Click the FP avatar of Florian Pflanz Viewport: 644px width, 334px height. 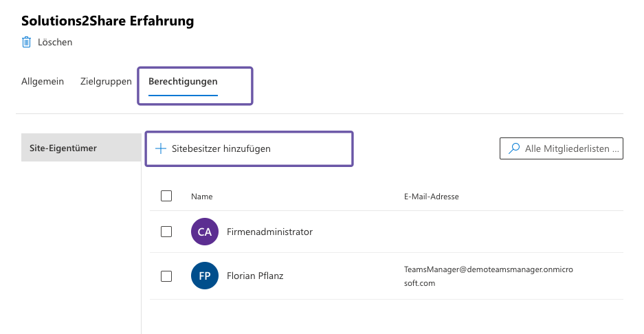click(x=205, y=276)
